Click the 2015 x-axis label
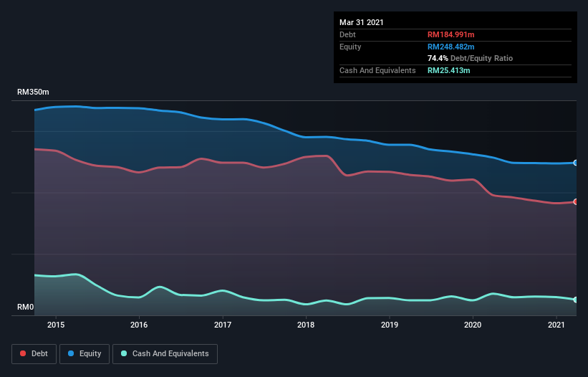Viewport: 588px width, 377px height. (x=56, y=325)
